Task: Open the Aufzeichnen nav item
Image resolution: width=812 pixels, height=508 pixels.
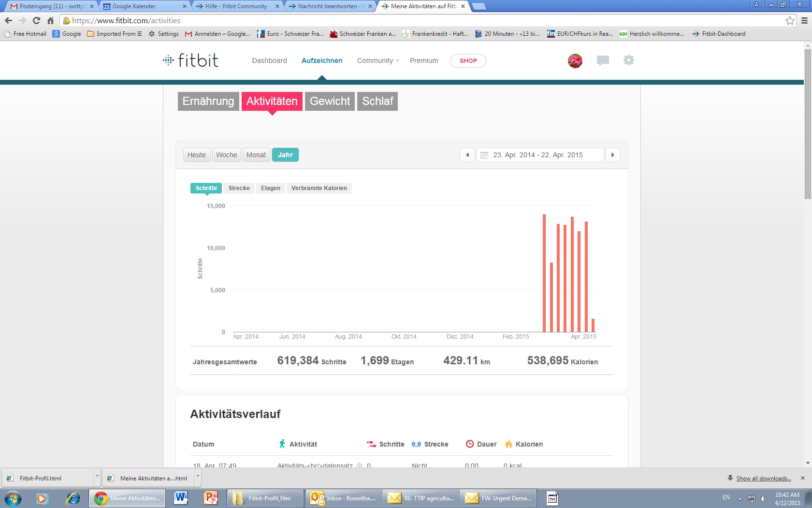Action: click(x=322, y=60)
